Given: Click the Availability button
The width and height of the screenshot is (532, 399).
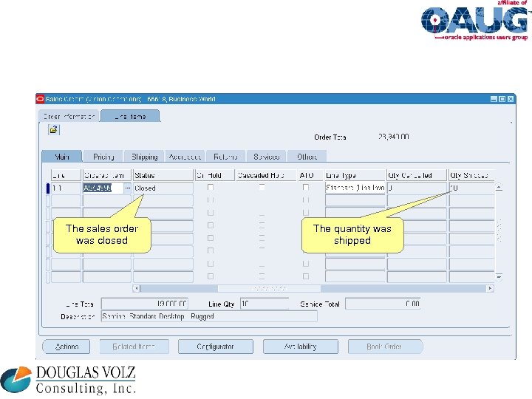Looking at the screenshot, I should coord(301,347).
